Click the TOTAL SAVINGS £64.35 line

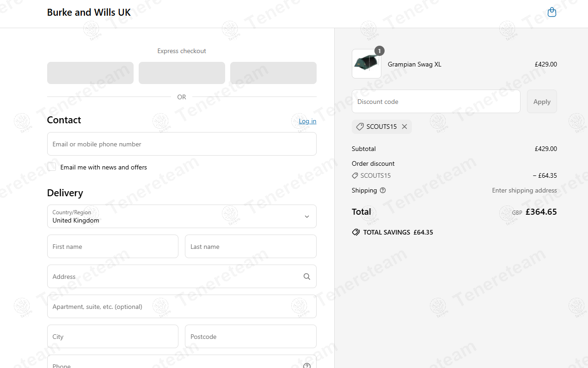point(392,232)
